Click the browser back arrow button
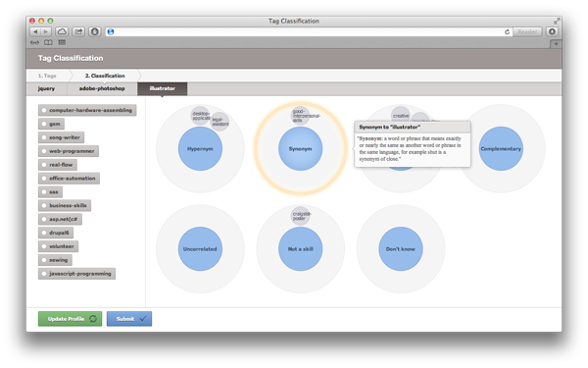Viewport: 588px width, 368px height. click(x=35, y=32)
